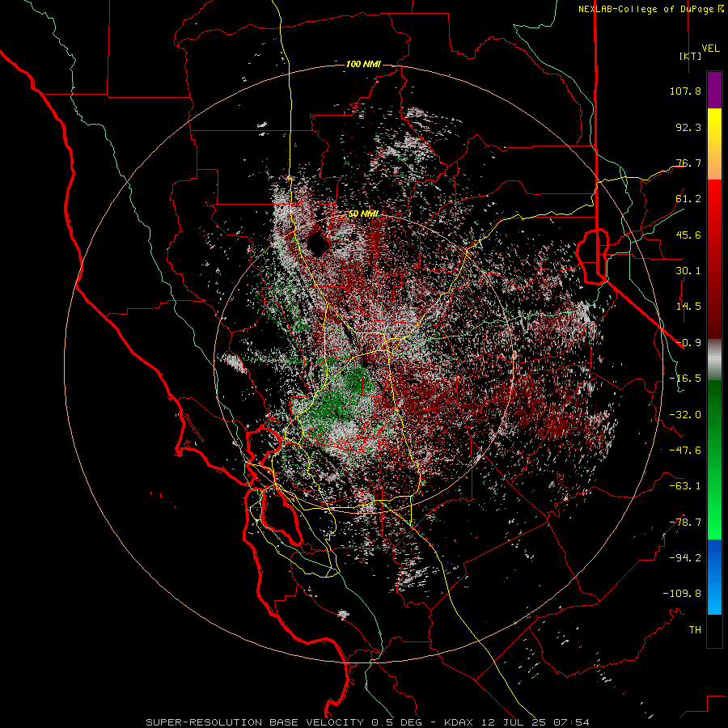The width and height of the screenshot is (728, 728).
Task: Select the 45.6 velocity scale value
Action: 688,235
